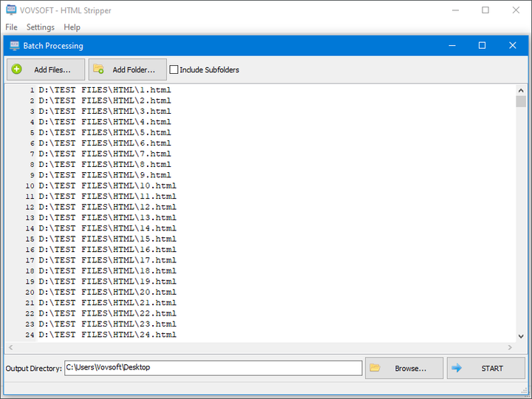Select line D:\TEST FILES\HTML\10.html
532x399 pixels.
coord(108,185)
